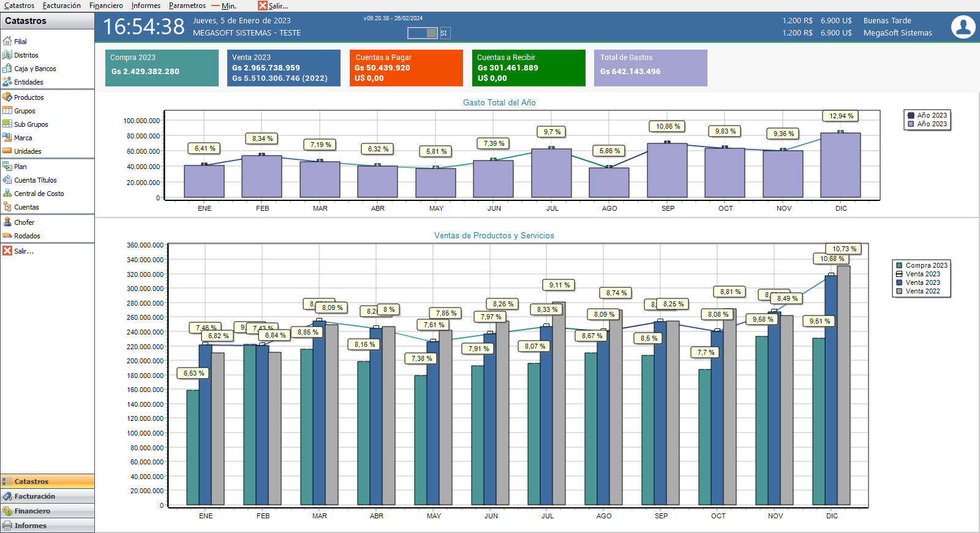Screen dimensions: 980x533
Task: Click the 'Gs 642.143.496' expenses amount
Action: 630,72
